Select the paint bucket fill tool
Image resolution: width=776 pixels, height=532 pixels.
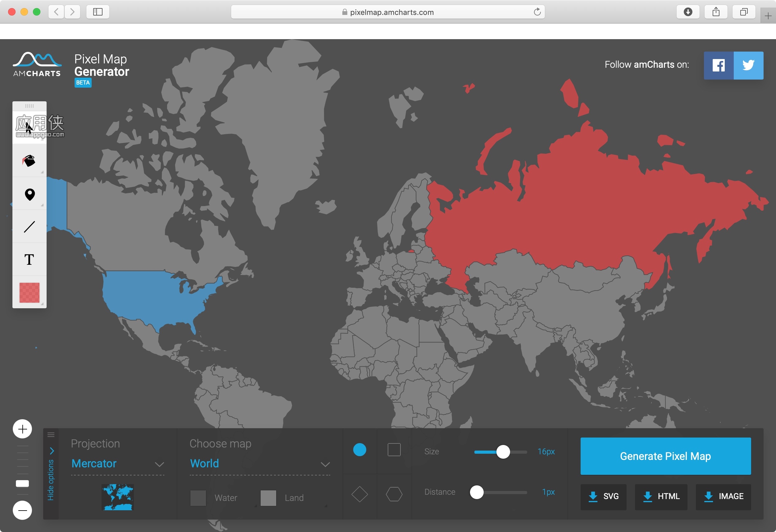(30, 161)
